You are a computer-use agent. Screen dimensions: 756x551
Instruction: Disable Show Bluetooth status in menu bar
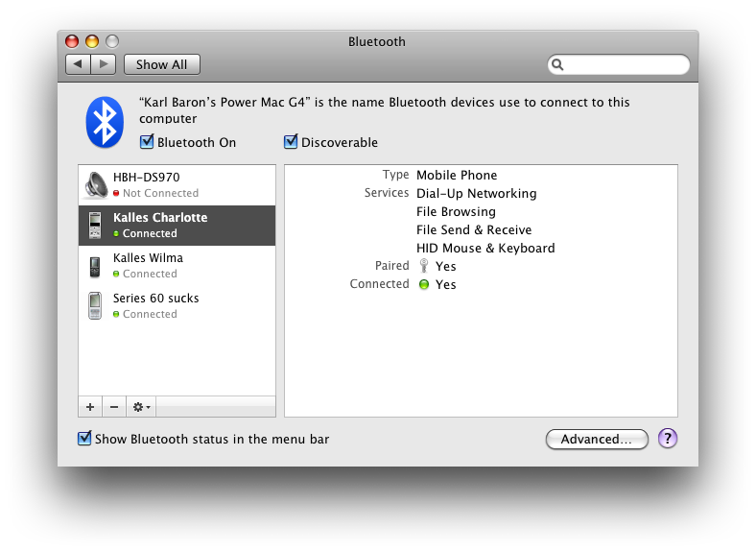pos(84,438)
